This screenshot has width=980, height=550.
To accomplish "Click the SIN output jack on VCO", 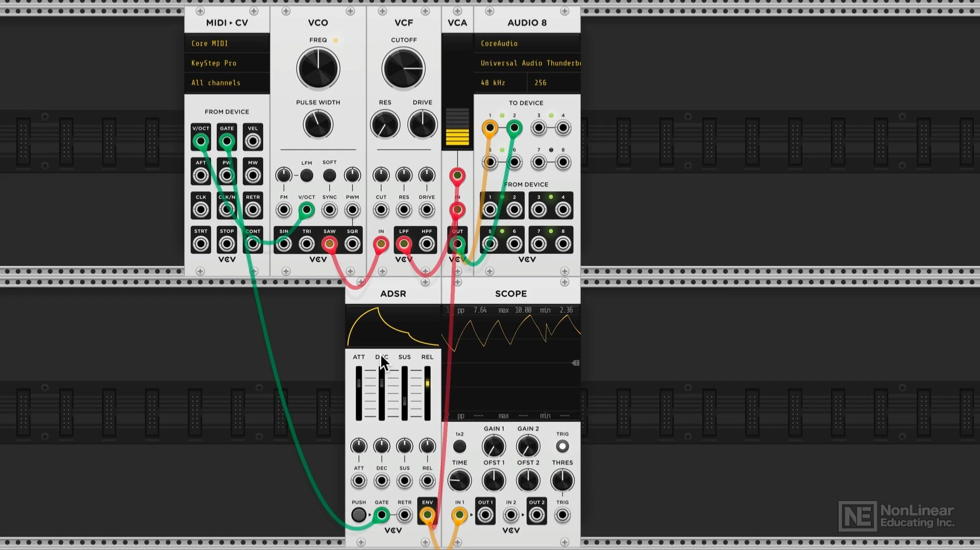I will (284, 244).
